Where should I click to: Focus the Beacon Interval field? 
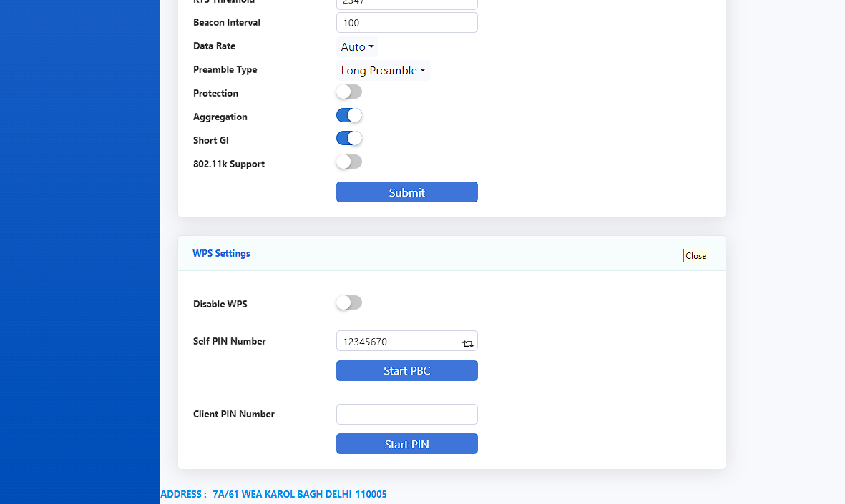click(x=407, y=23)
